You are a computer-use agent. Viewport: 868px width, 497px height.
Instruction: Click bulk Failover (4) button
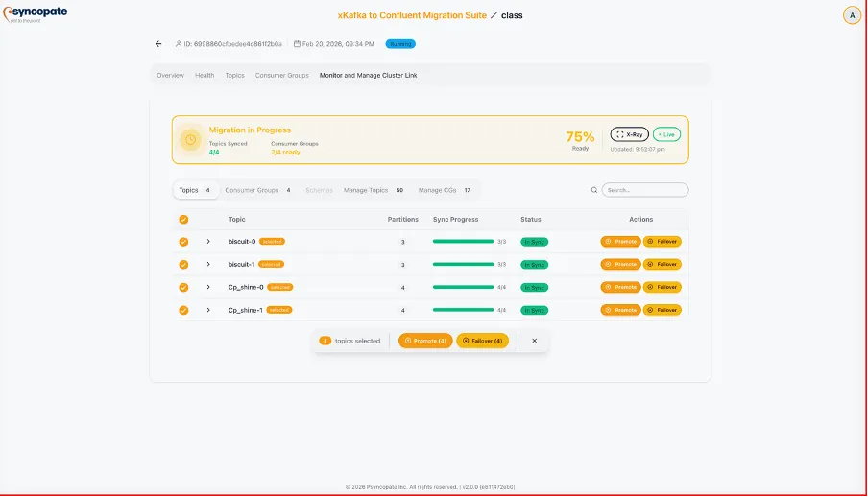(x=482, y=341)
